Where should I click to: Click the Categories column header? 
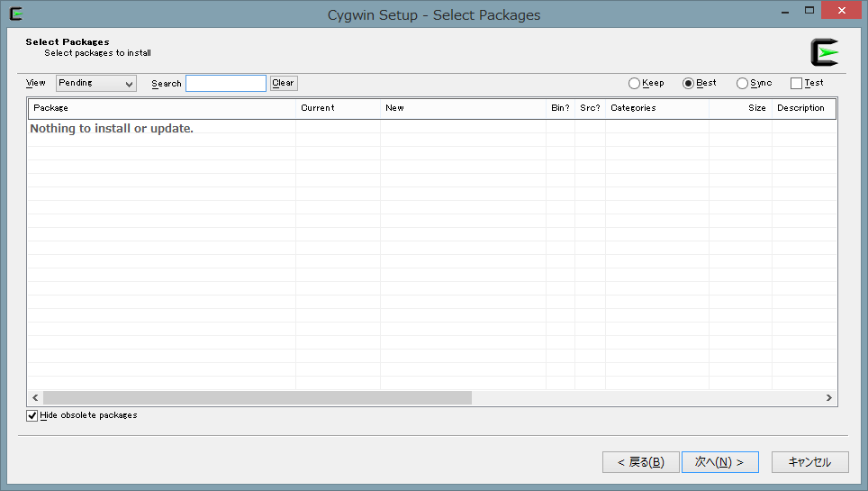tap(656, 108)
